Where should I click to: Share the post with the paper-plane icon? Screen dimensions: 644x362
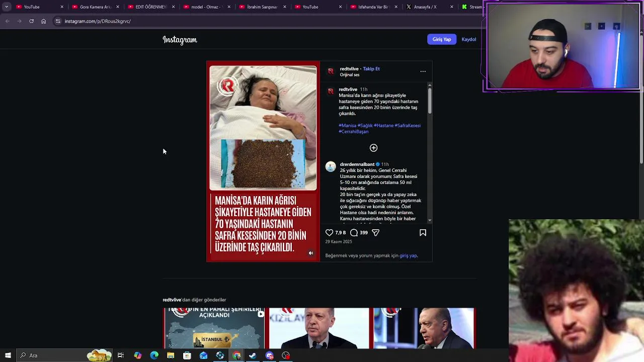tap(375, 233)
